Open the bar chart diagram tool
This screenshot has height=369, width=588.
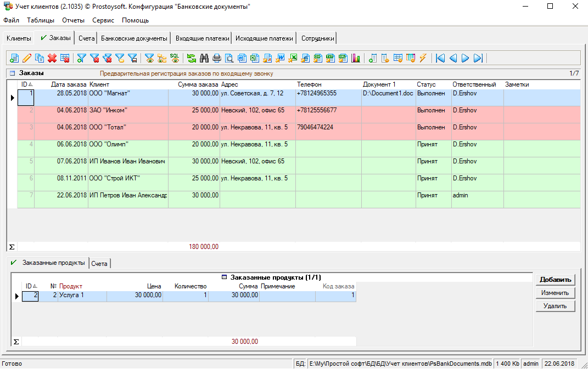[x=356, y=58]
